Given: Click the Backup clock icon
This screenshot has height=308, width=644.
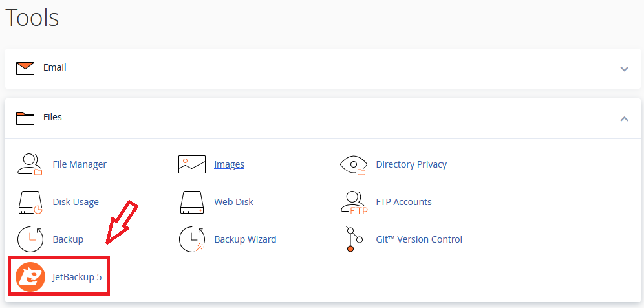Looking at the screenshot, I should pyautogui.click(x=30, y=239).
